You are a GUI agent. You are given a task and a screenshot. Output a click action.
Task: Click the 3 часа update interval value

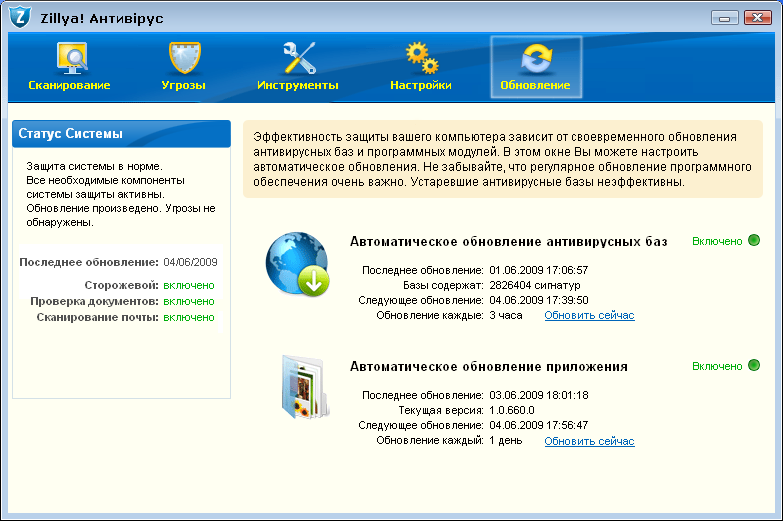(506, 315)
